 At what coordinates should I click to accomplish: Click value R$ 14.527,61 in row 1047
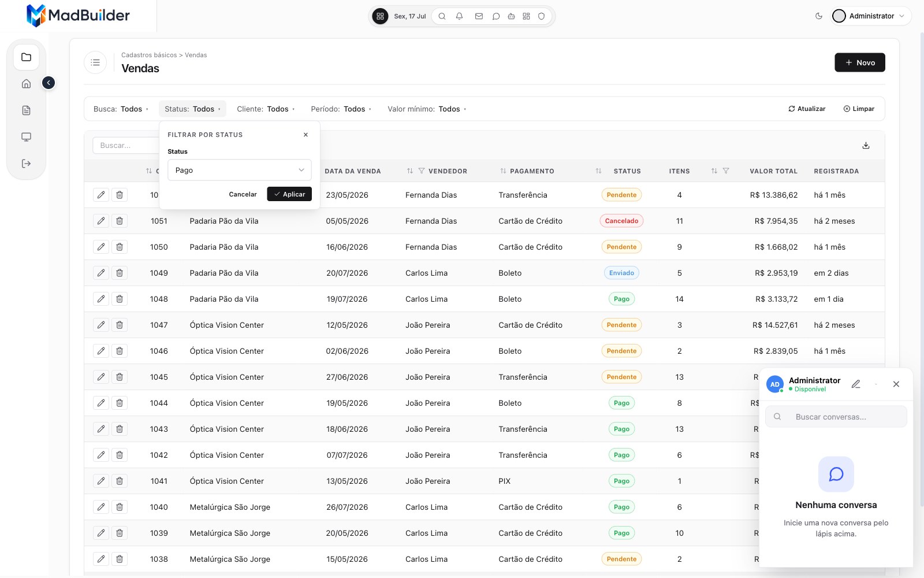[x=775, y=325]
